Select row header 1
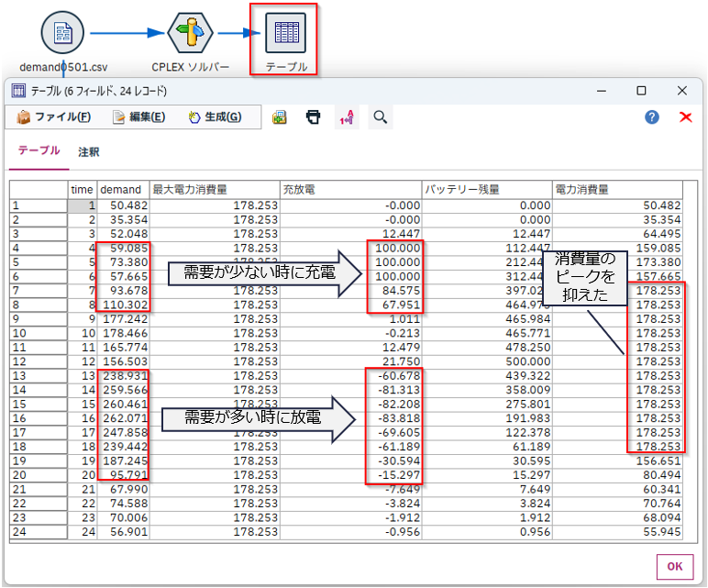708x588 pixels. coord(39,205)
